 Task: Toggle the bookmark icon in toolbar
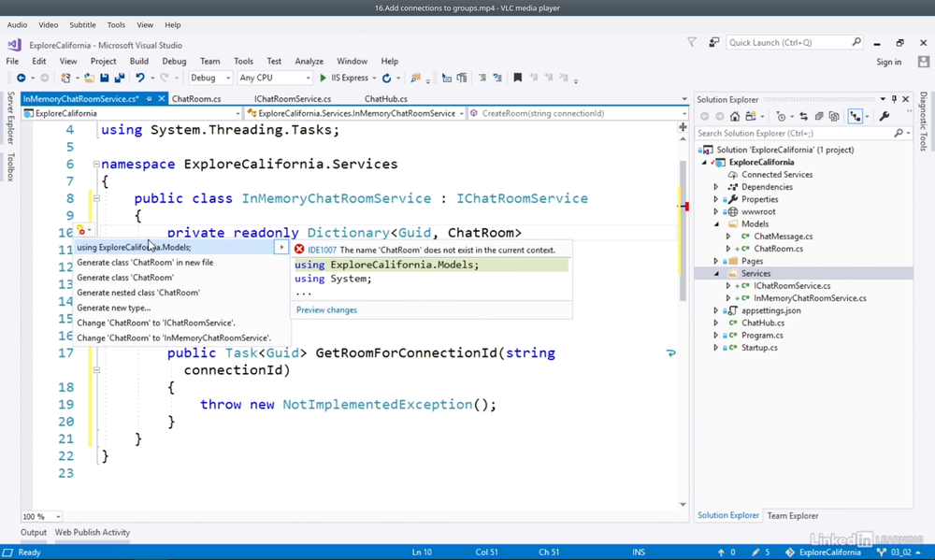tap(518, 78)
